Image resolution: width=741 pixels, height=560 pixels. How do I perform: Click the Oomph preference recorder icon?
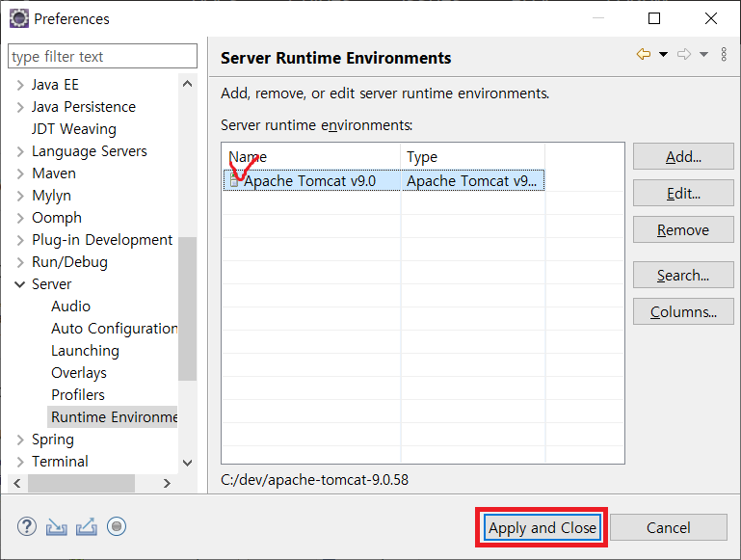(x=117, y=526)
